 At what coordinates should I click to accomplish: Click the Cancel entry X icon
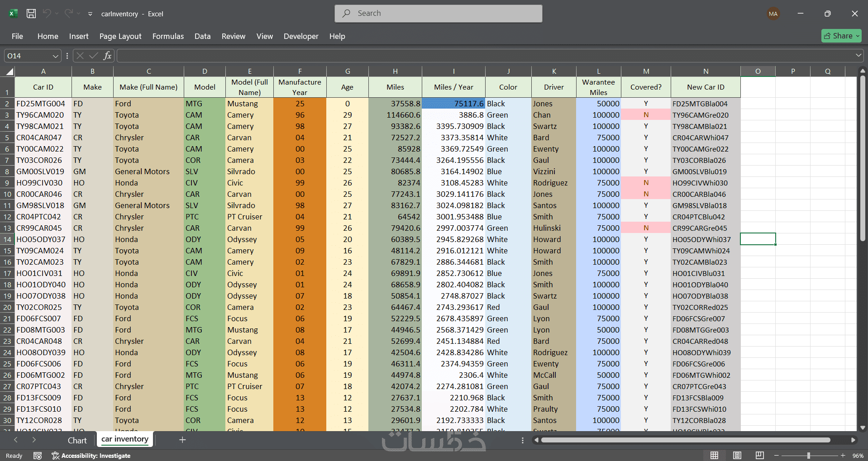[x=80, y=56]
